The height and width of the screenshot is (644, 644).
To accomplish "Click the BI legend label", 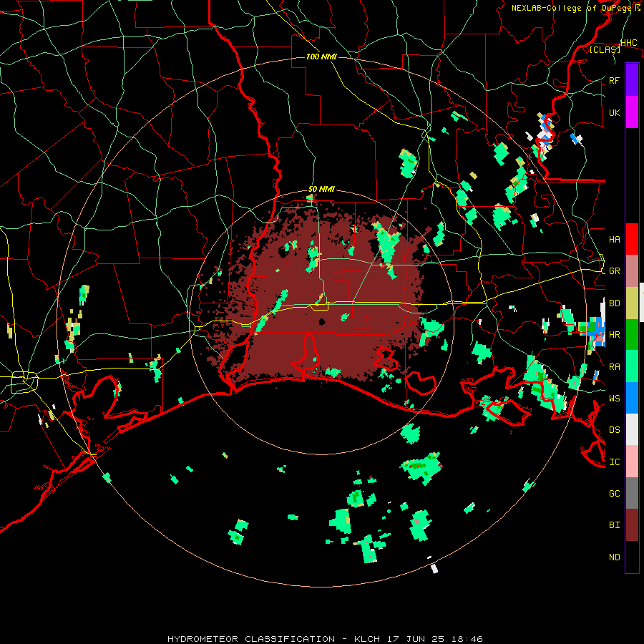I will pos(614,525).
